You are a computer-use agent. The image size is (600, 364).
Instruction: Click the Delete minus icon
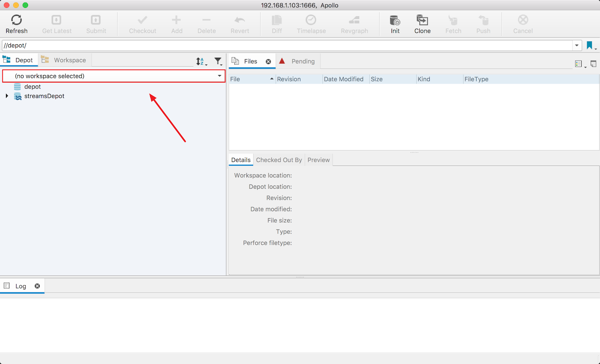point(207,19)
